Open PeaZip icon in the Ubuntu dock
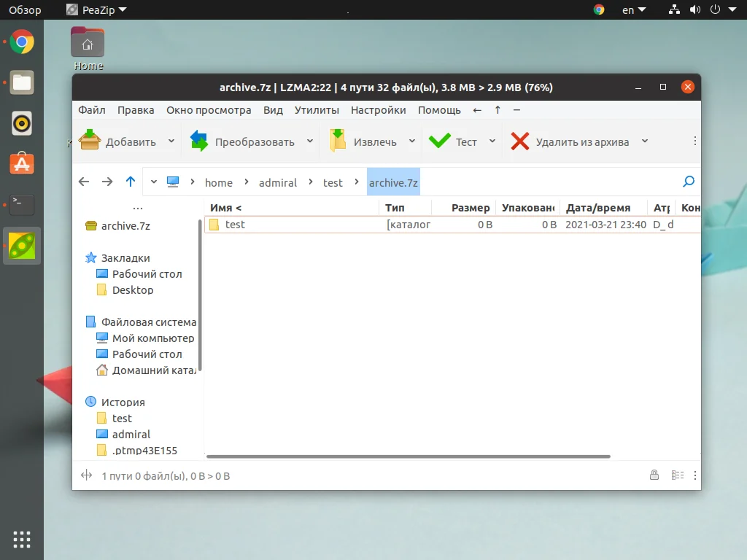Viewport: 747px width, 560px height. (22, 246)
